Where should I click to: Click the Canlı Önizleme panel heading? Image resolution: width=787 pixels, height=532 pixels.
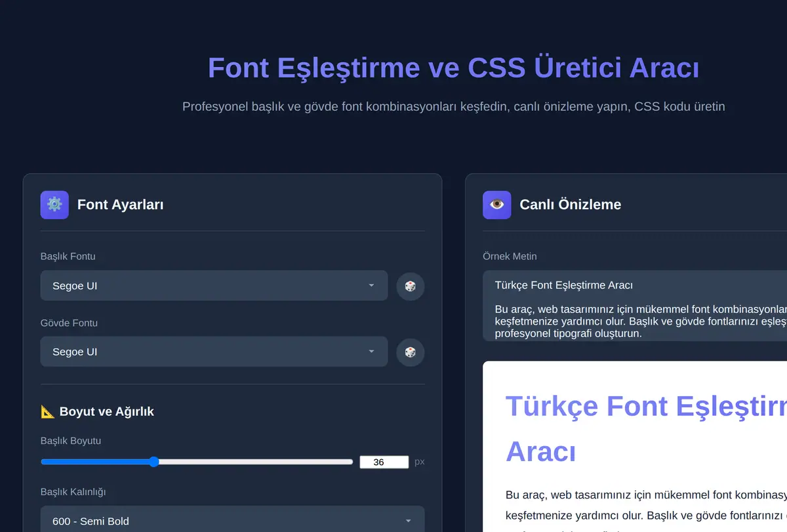coord(571,205)
